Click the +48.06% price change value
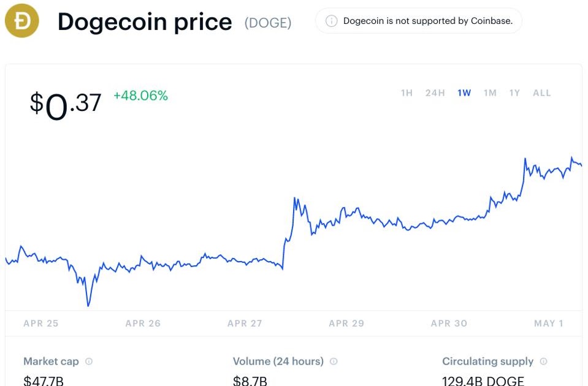This screenshot has height=386, width=588. (140, 96)
